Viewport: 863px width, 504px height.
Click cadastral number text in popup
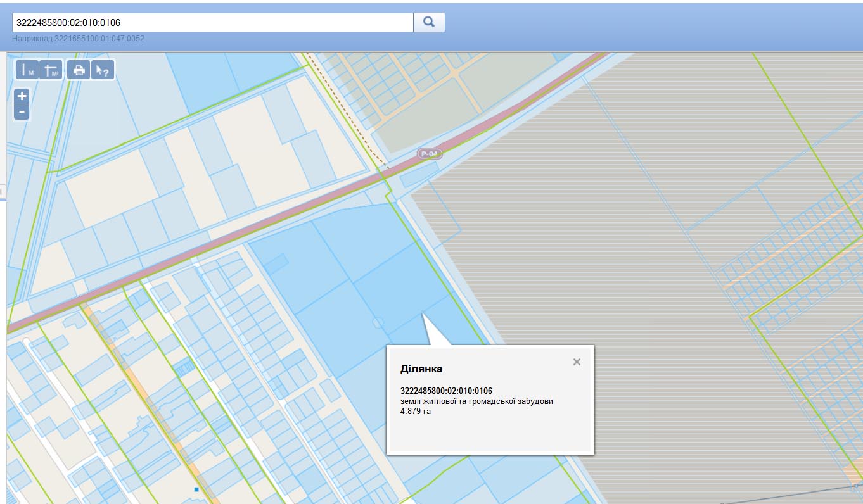pyautogui.click(x=446, y=391)
